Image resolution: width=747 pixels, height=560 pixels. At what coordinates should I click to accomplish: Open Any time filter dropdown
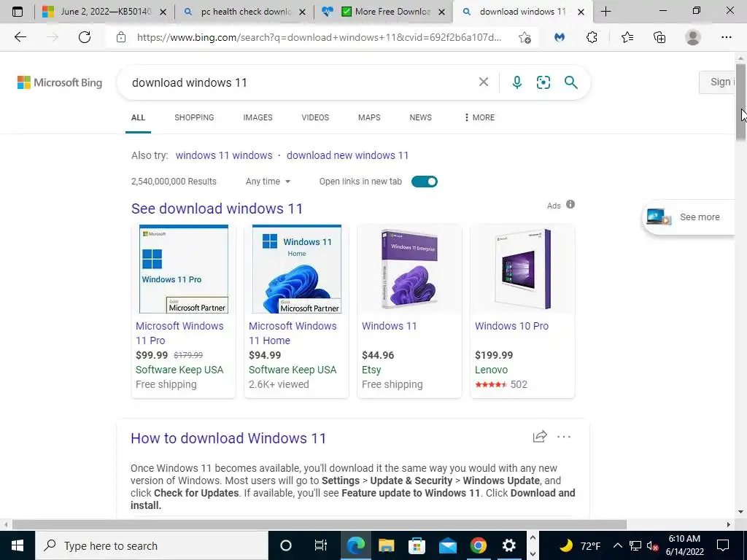tap(268, 182)
